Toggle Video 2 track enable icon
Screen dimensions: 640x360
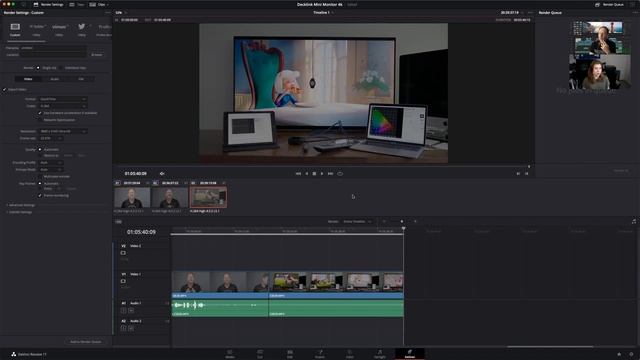[x=123, y=253]
